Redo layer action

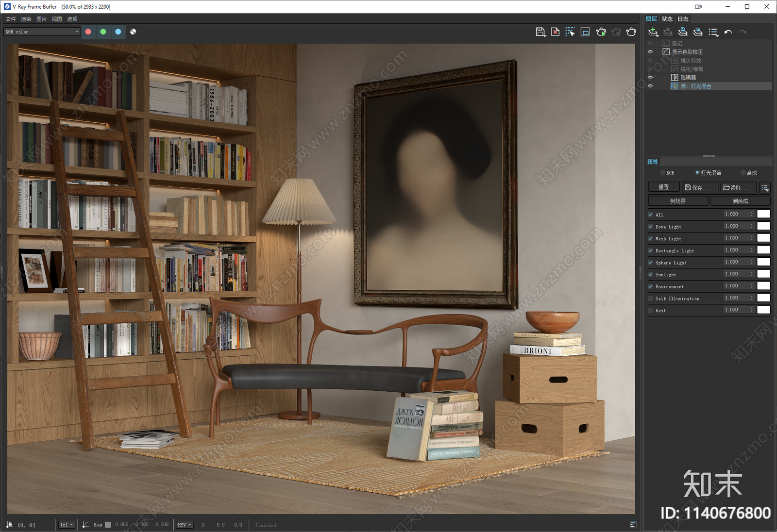743,32
